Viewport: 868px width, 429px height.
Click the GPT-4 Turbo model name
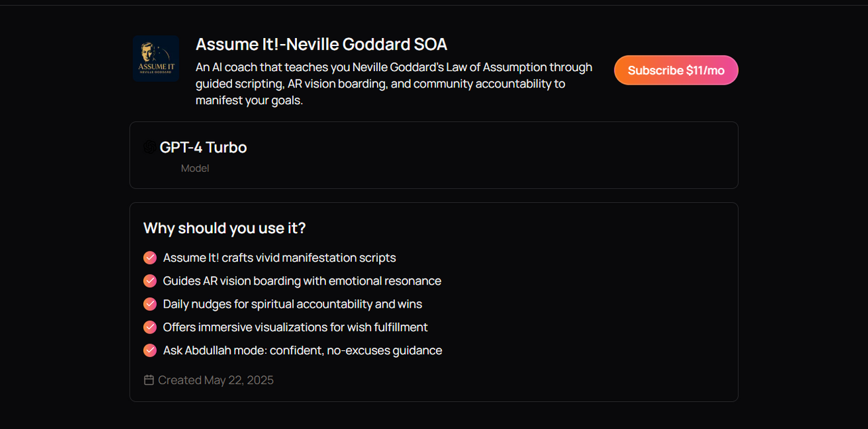coord(203,147)
